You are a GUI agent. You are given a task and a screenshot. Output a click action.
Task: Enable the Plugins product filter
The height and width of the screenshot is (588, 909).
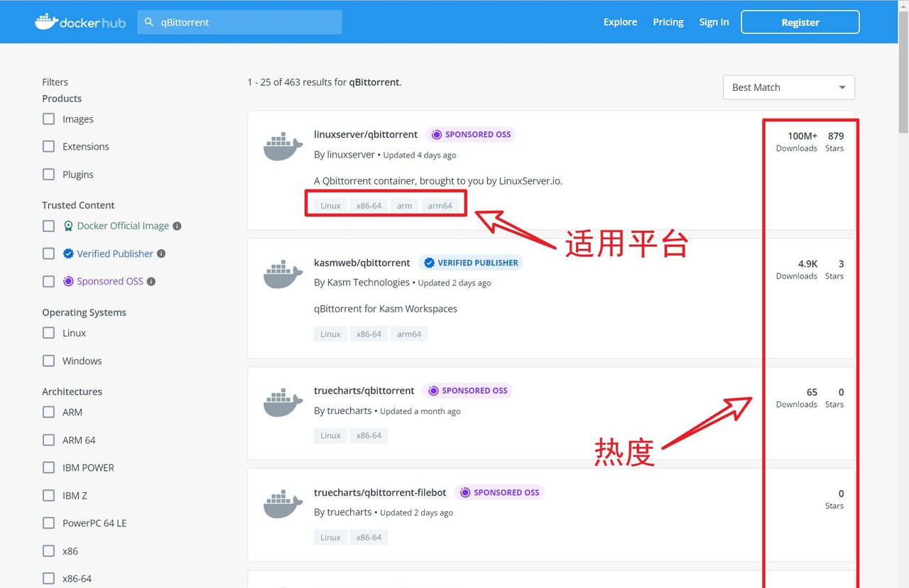48,174
